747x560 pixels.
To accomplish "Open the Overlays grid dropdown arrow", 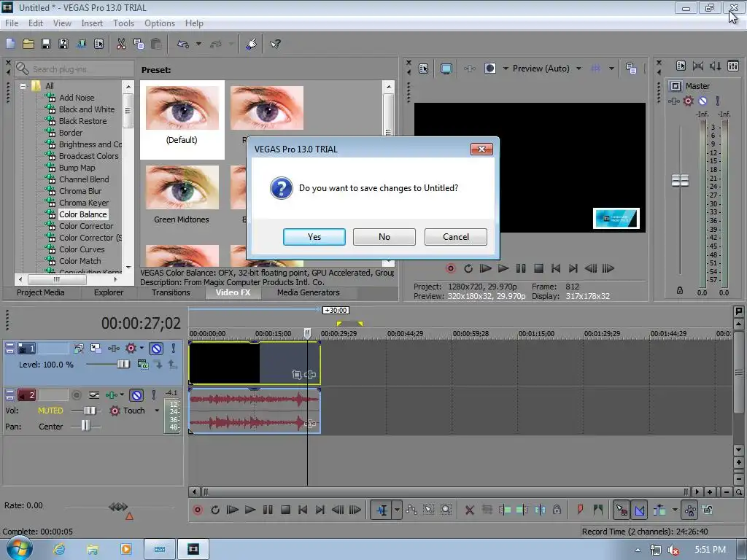I will 611,69.
